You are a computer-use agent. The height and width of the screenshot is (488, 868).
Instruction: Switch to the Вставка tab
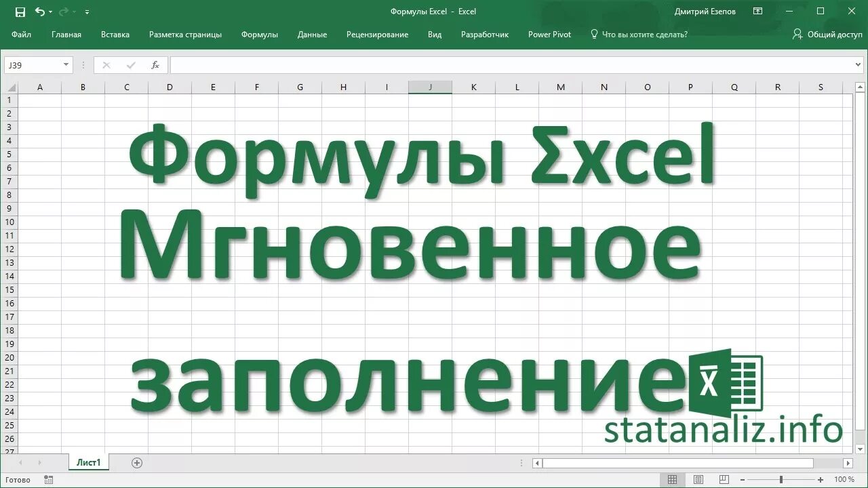tap(115, 35)
